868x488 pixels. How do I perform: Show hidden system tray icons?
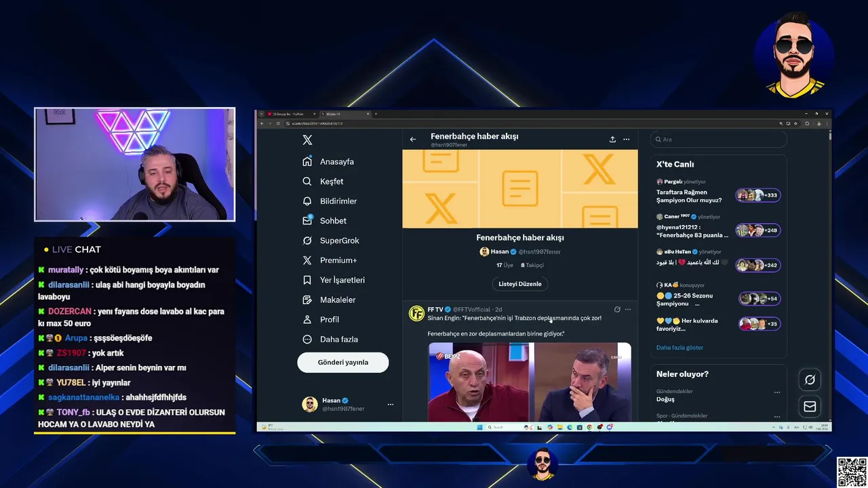tap(774, 427)
